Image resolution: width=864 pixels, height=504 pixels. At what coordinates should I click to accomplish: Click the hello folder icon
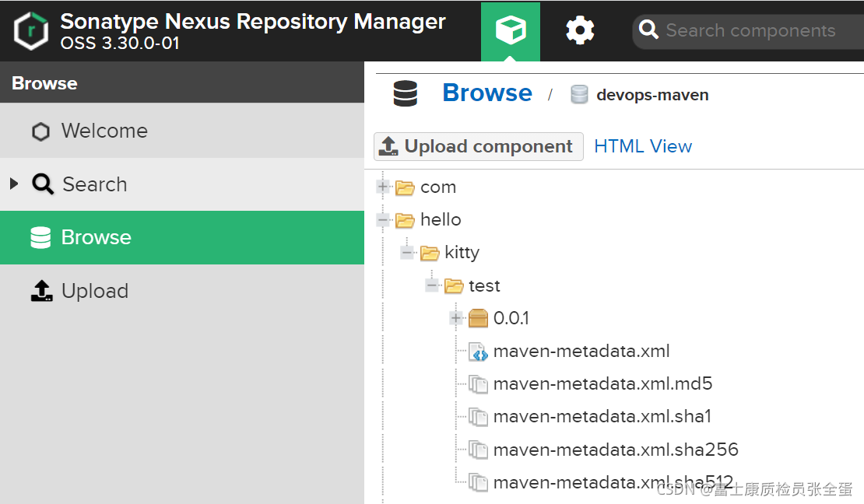point(405,220)
